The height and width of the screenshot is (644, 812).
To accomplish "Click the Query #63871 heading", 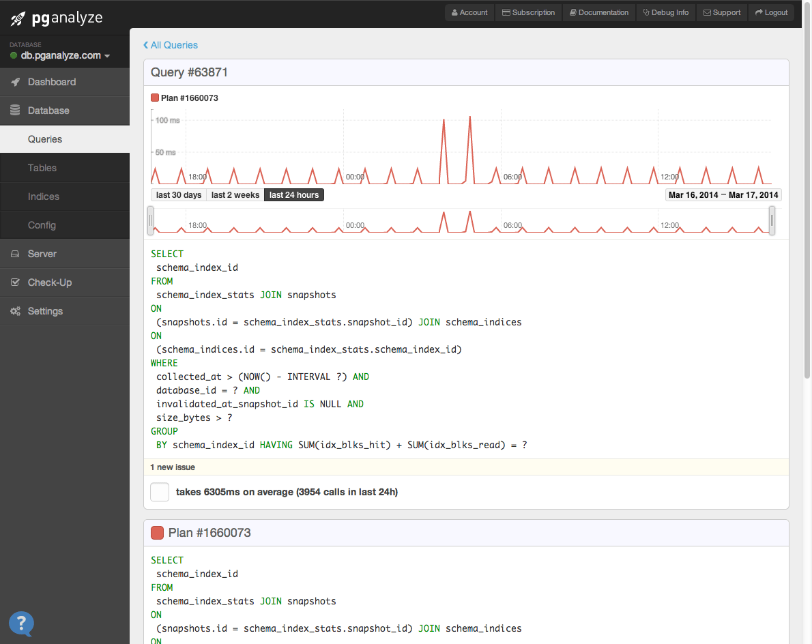I will 189,72.
